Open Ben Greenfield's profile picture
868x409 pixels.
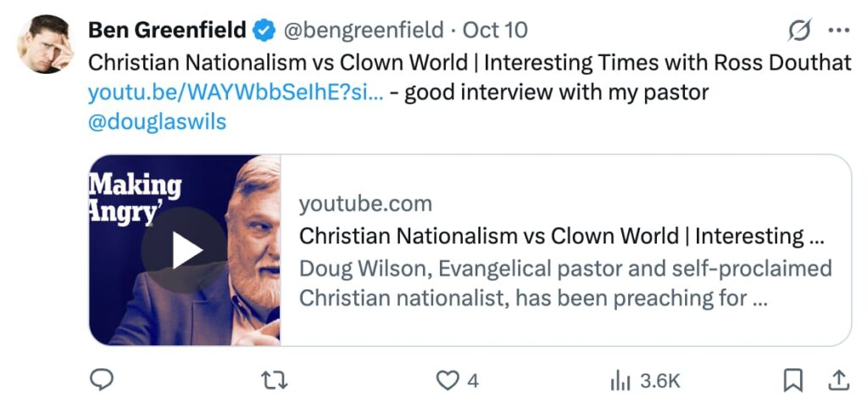tap(45, 43)
